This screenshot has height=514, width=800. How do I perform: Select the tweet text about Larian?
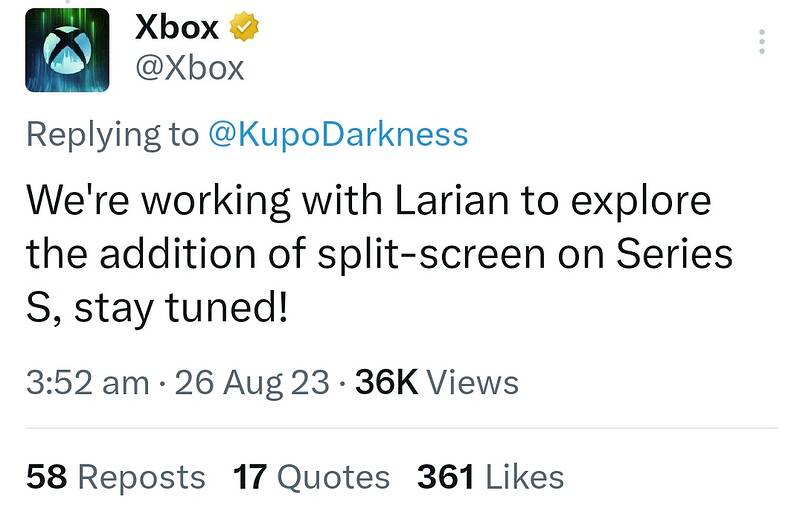tap(380, 254)
